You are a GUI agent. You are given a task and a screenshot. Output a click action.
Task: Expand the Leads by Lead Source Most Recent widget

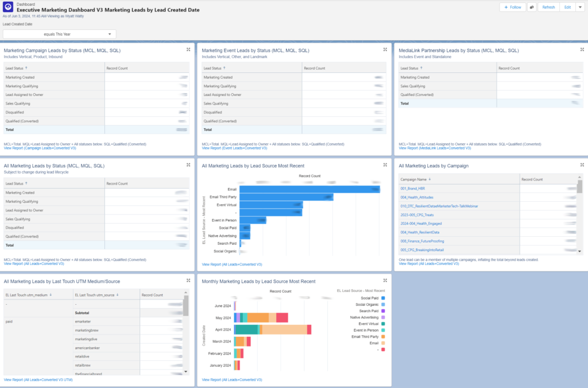[x=385, y=165]
